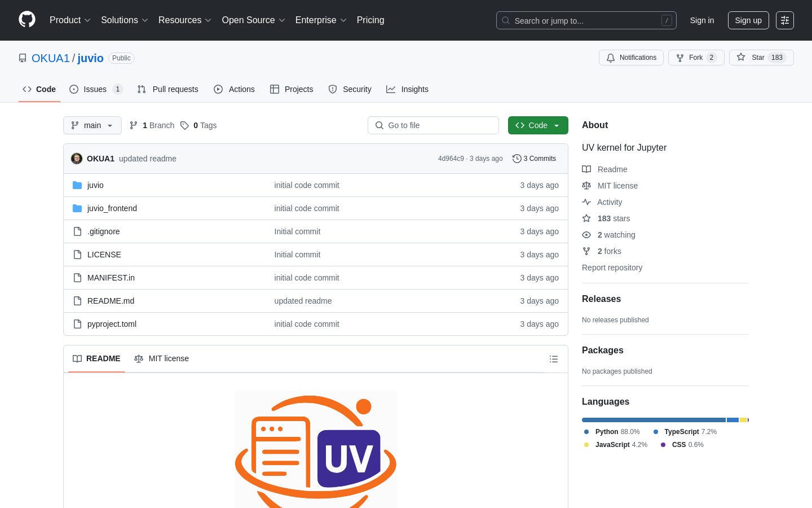
Task: Open the main branch selector dropdown
Action: pos(92,125)
